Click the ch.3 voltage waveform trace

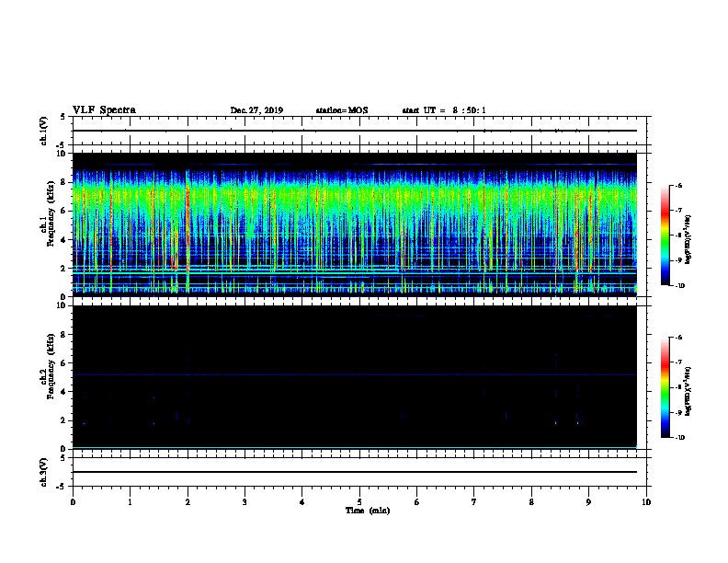coord(355,472)
